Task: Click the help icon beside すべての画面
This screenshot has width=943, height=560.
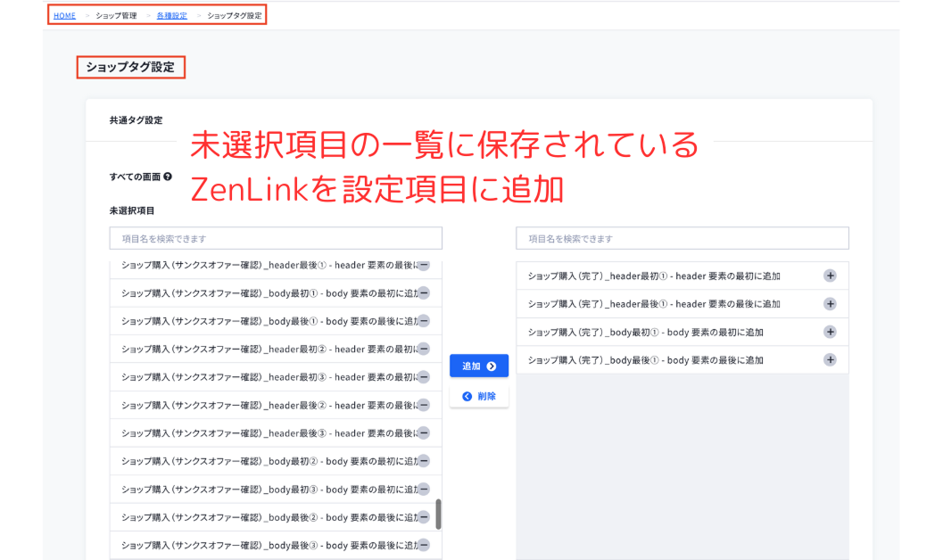Action: (x=168, y=177)
